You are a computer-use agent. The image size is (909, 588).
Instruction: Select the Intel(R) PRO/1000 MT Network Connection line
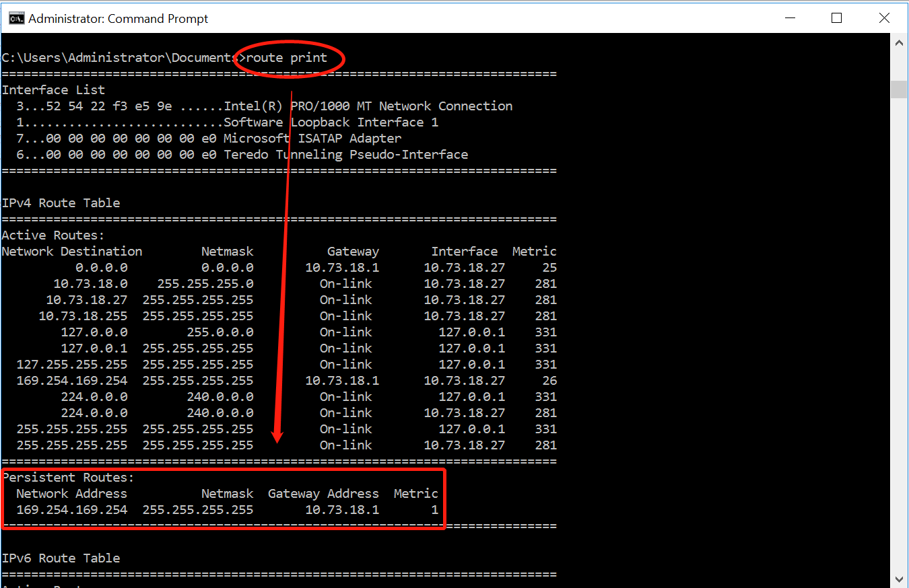click(x=368, y=106)
